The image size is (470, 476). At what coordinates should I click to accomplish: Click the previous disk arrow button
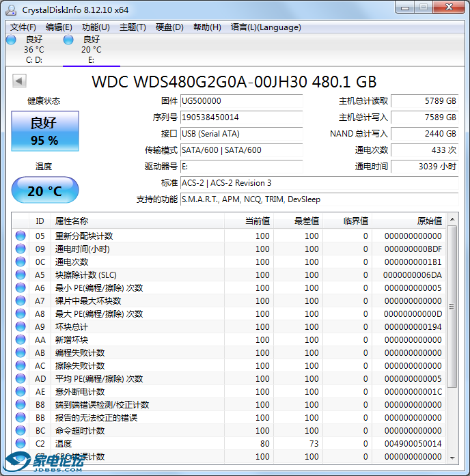click(19, 81)
